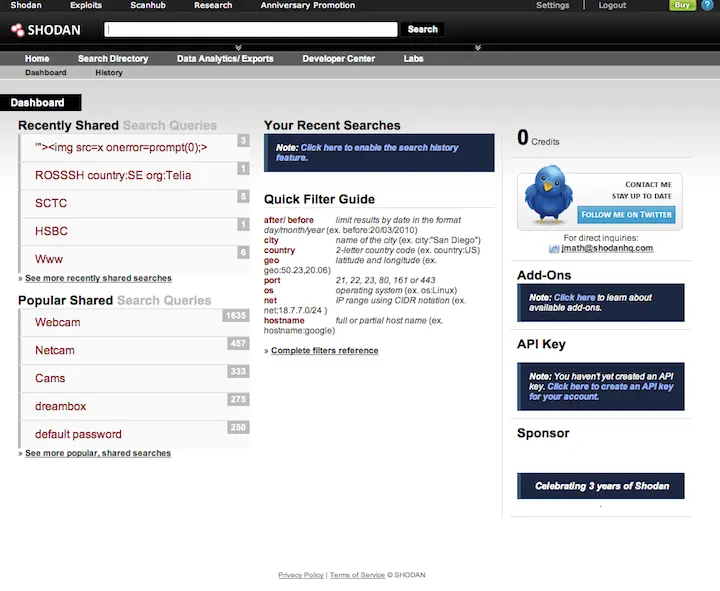Screen dimensions: 720x591
Task: Open the Terms of Service footer link
Action: [x=357, y=575]
